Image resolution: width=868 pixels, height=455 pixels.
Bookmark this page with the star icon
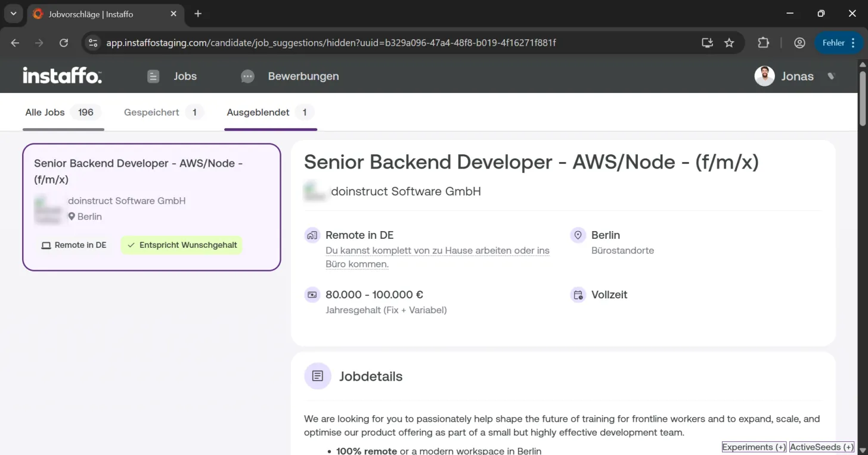pyautogui.click(x=729, y=43)
